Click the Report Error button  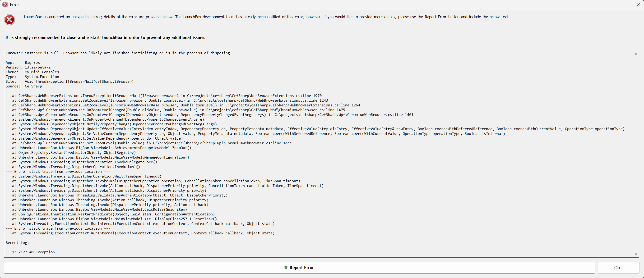pyautogui.click(x=299, y=268)
